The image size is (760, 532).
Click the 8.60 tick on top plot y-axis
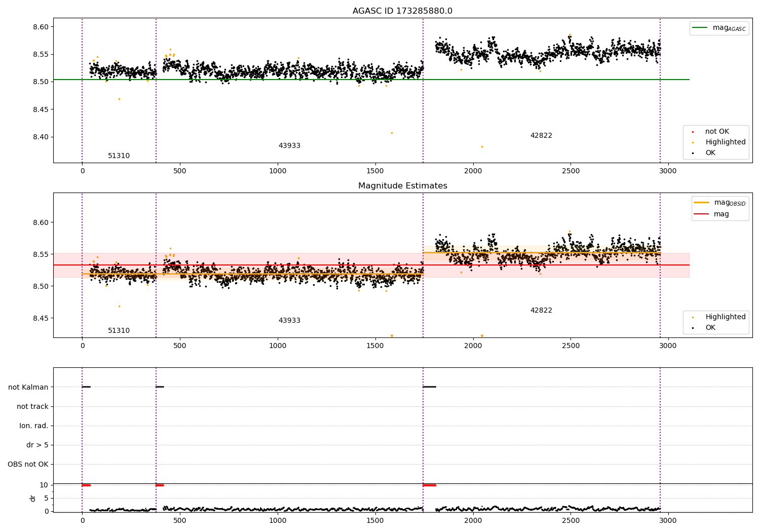click(x=41, y=27)
